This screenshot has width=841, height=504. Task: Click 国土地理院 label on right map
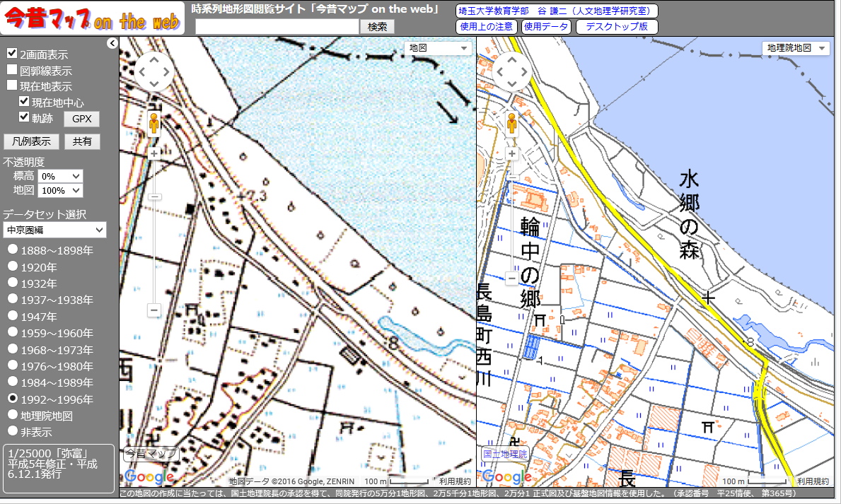point(505,454)
